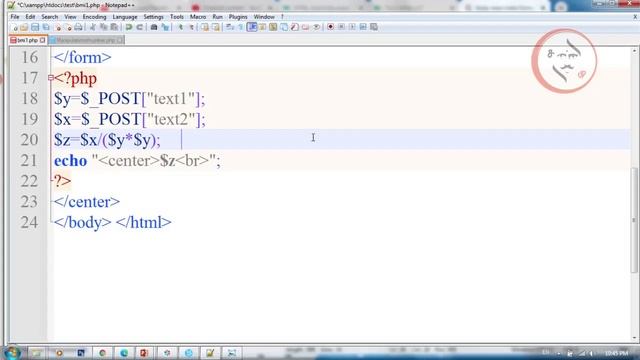Click the Paste toolbar icon
The image size is (640, 360).
pos(114,27)
